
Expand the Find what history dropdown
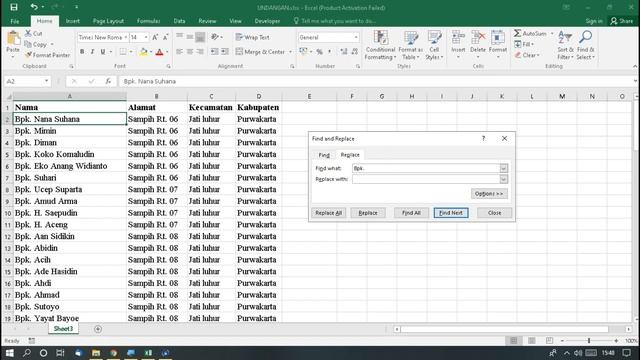[503, 168]
